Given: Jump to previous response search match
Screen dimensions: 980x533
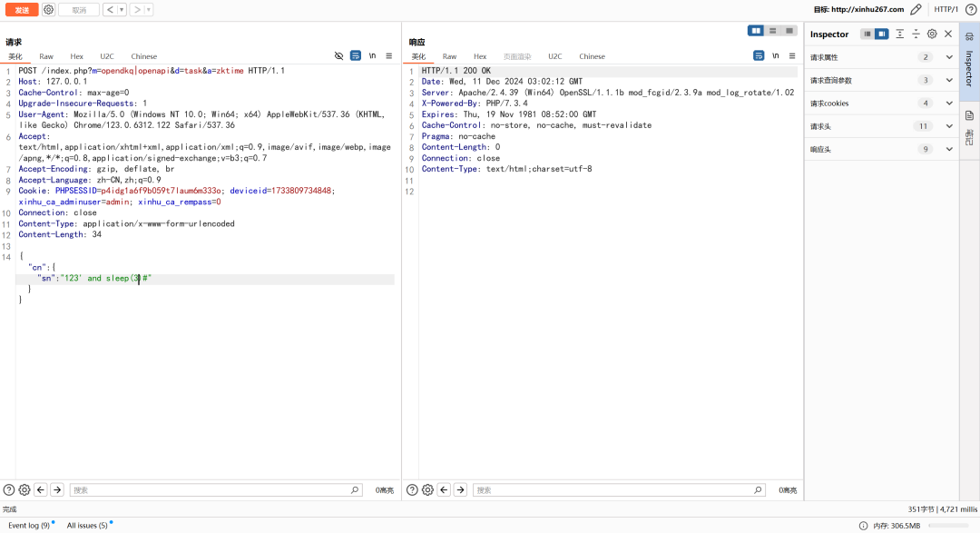Looking at the screenshot, I should coord(444,489).
